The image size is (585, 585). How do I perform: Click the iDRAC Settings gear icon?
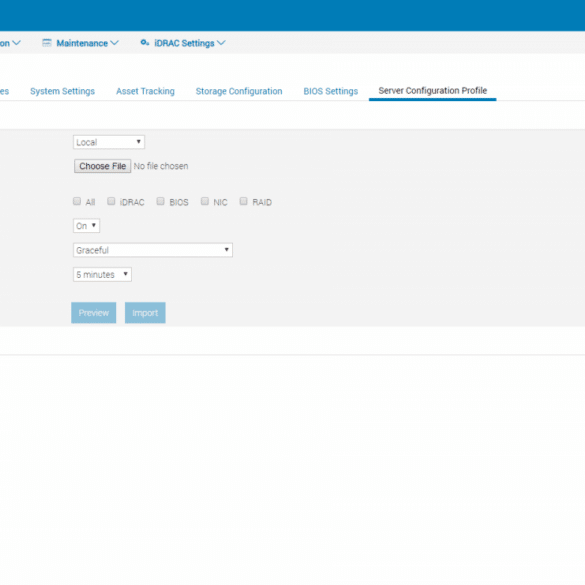pyautogui.click(x=145, y=43)
